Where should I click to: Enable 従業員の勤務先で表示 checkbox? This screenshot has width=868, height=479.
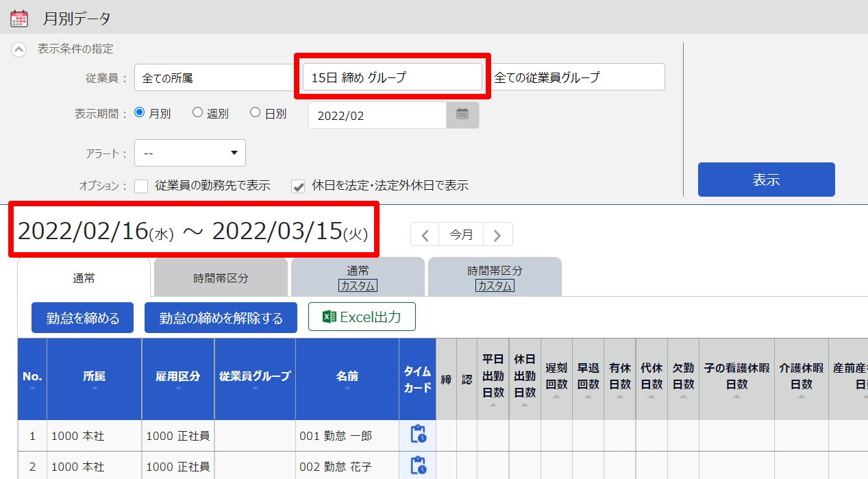pyautogui.click(x=142, y=186)
